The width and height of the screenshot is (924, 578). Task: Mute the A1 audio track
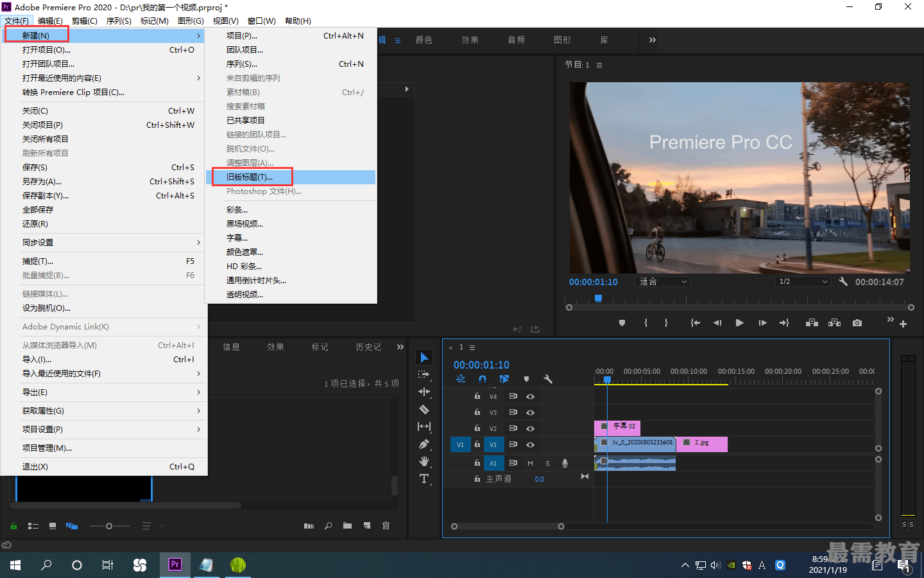click(530, 463)
